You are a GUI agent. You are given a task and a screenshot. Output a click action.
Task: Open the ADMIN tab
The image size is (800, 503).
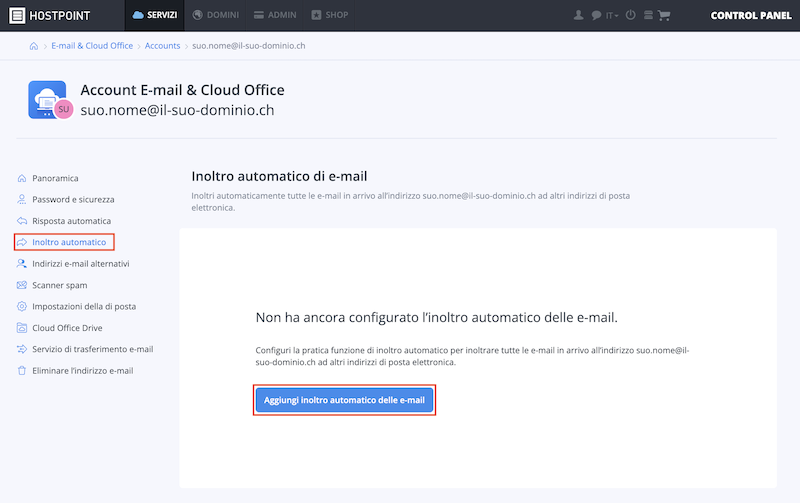(275, 15)
